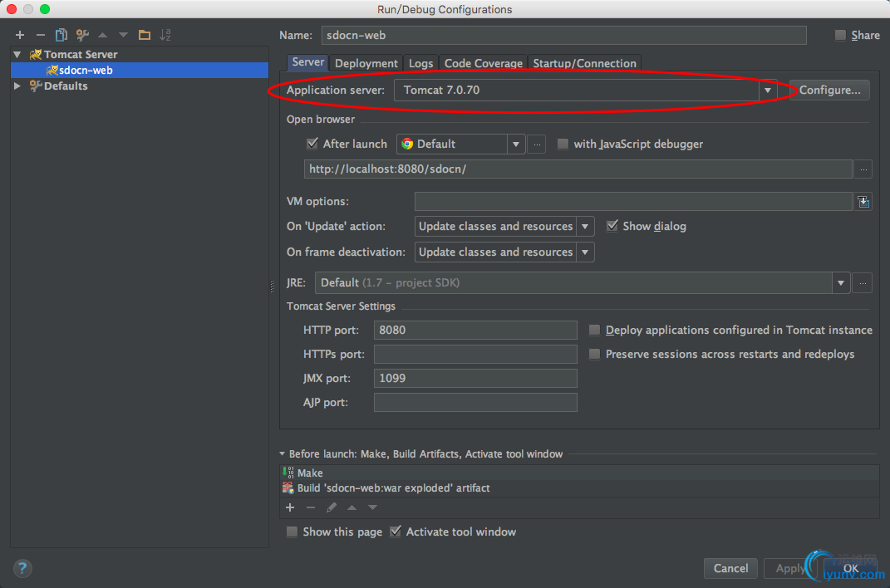Image resolution: width=890 pixels, height=588 pixels.
Task: Expand the Defaults tree node
Action: point(17,86)
